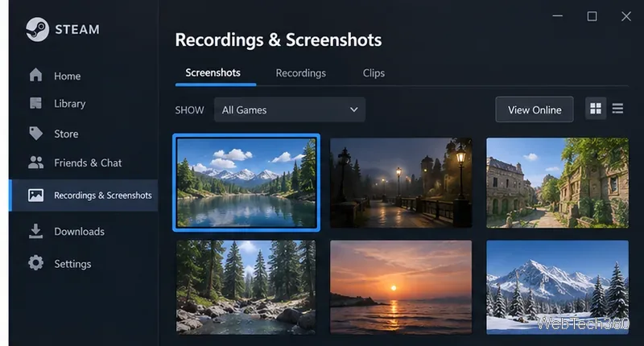Open the snowy mountain screenshot thumbnail
This screenshot has width=644, height=346.
pos(557,287)
